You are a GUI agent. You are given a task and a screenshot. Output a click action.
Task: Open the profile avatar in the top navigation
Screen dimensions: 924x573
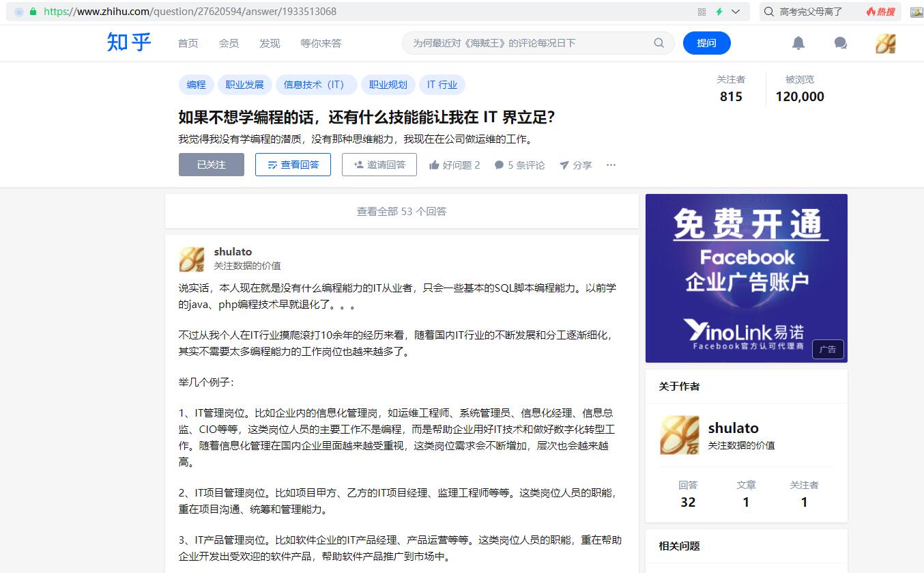(886, 43)
